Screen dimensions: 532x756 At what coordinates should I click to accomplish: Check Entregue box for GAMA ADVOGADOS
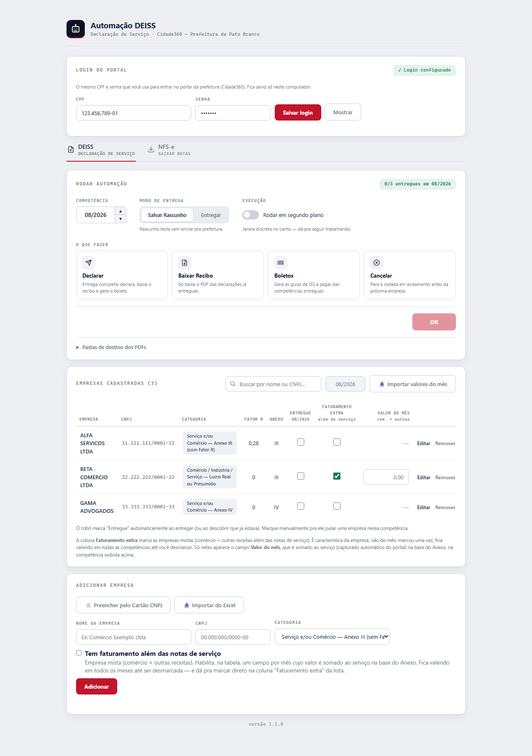[300, 506]
